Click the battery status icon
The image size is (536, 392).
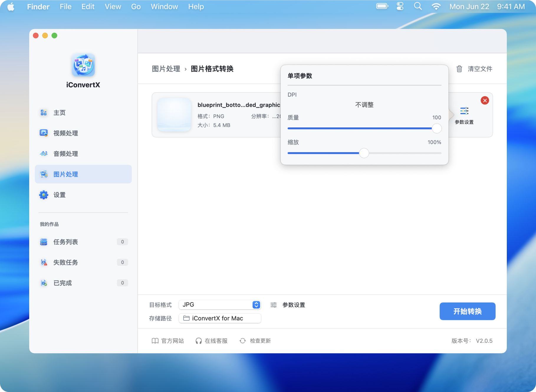tap(382, 6)
